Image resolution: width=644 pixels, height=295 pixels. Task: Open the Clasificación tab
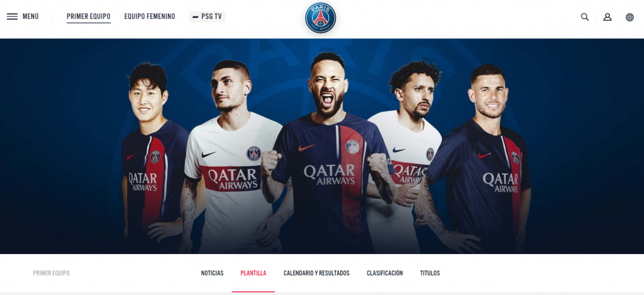385,273
